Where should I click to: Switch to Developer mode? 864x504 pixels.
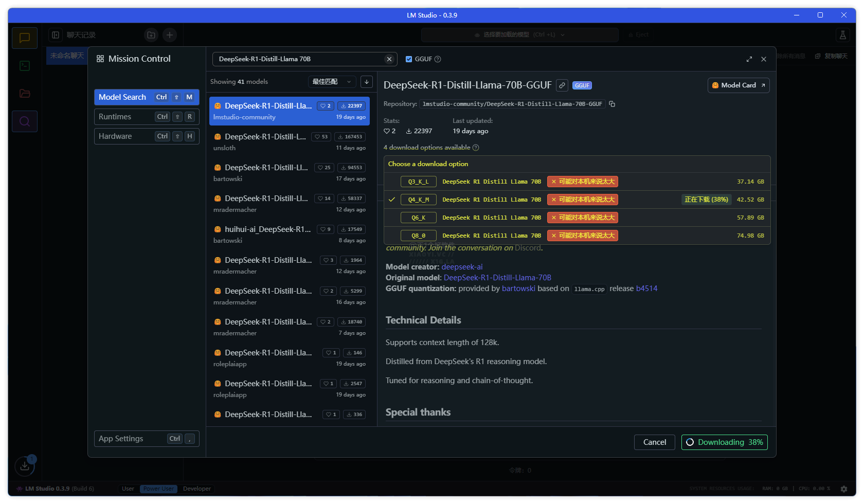click(196, 489)
